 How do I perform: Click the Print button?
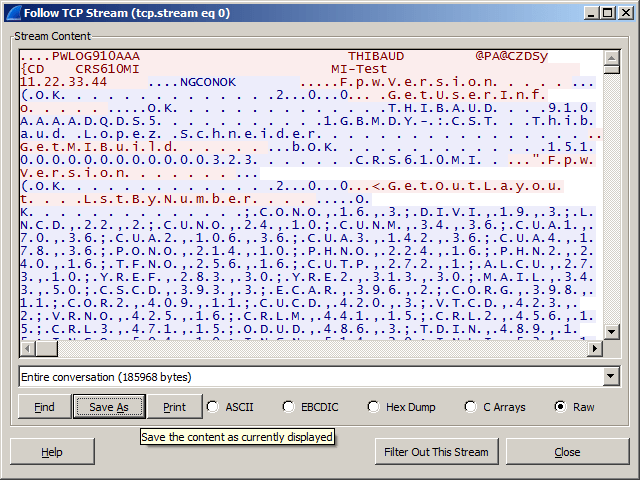[174, 407]
